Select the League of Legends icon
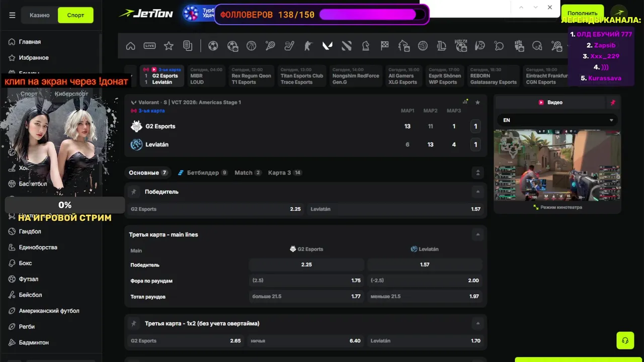This screenshot has height=362, width=644. (442, 46)
